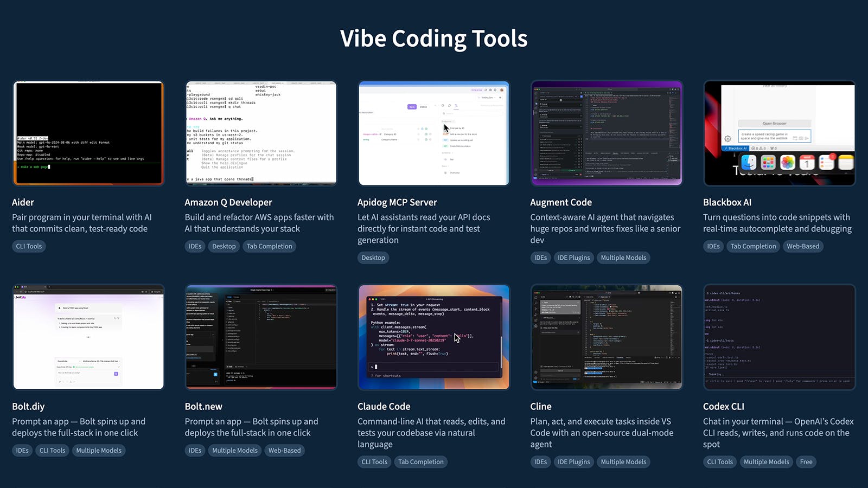Click the Save button in the Apidog preview

412,107
